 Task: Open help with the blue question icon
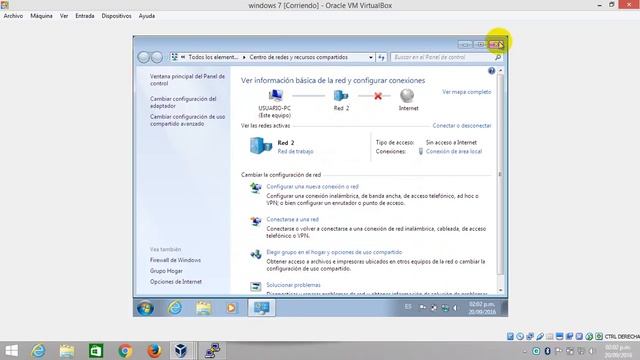pos(491,71)
